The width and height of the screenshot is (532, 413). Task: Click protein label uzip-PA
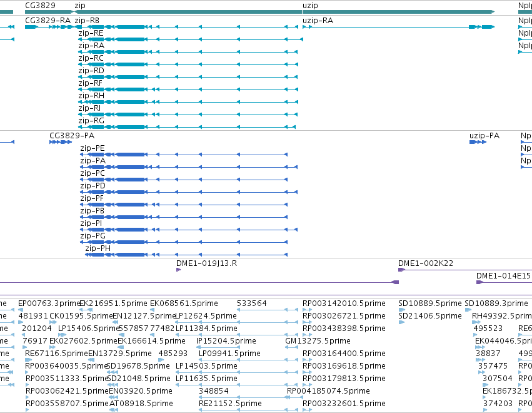[x=484, y=136]
